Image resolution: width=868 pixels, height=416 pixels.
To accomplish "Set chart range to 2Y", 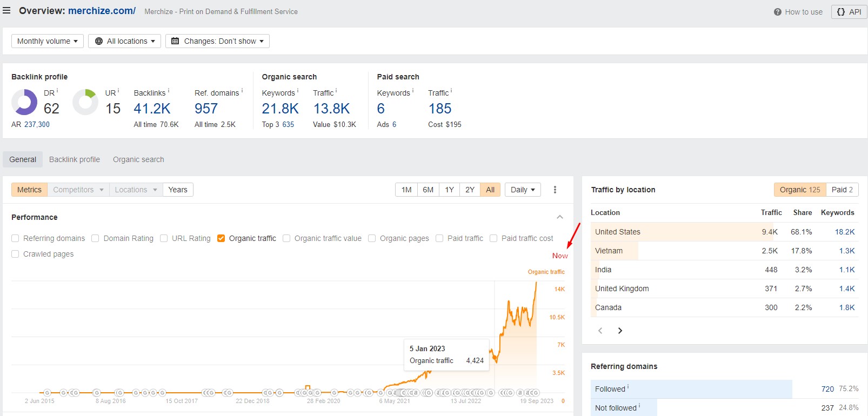I will 470,190.
